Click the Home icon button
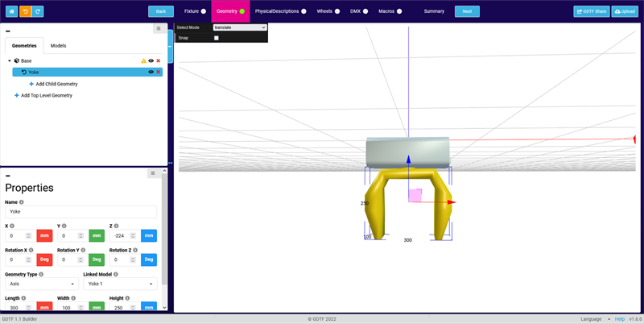The image size is (644, 324). point(10,11)
